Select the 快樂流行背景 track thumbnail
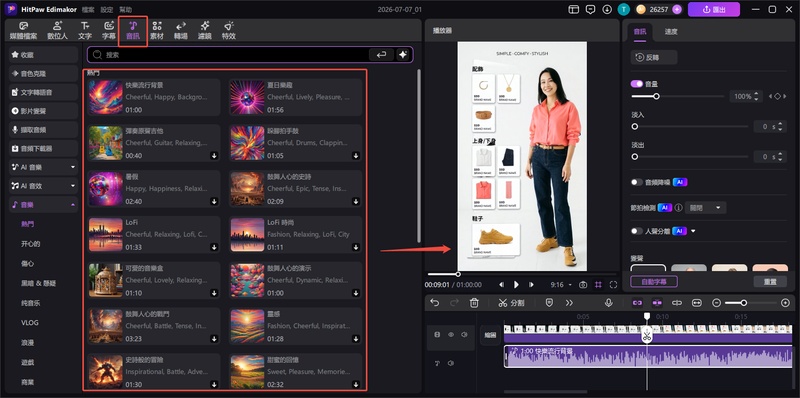 coord(106,97)
